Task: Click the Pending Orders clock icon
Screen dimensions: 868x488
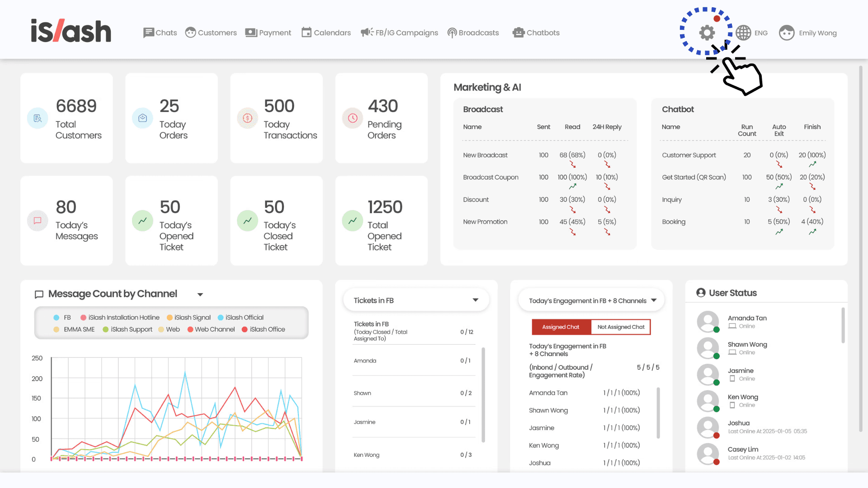Action: pyautogui.click(x=353, y=118)
